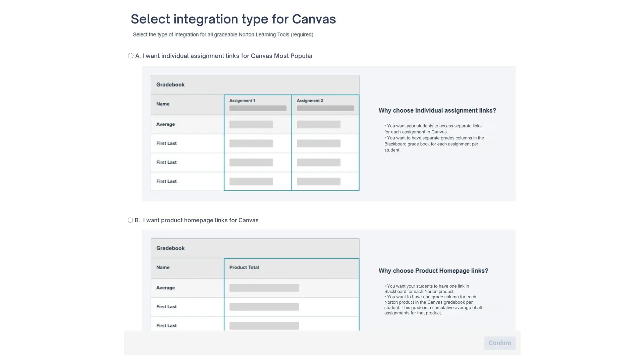Click the bullet about separate grades columns per assignment
This screenshot has width=644, height=362.
(434, 144)
